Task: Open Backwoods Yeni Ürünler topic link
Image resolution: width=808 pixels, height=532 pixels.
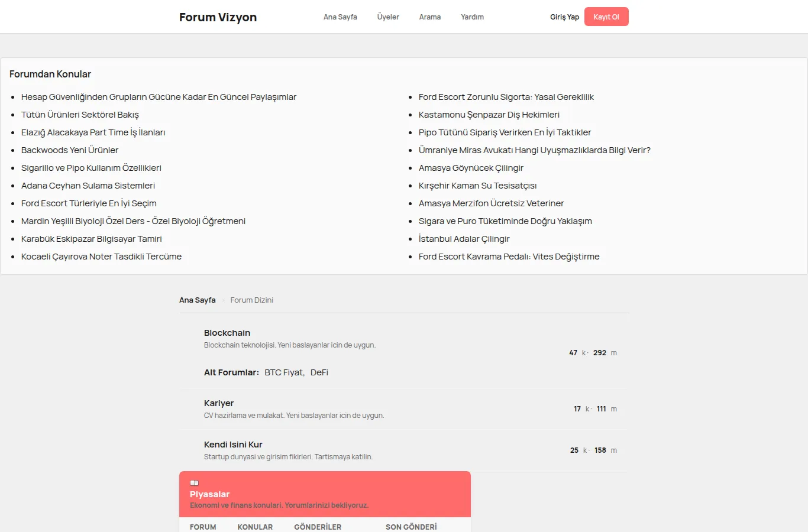Action: 70,150
